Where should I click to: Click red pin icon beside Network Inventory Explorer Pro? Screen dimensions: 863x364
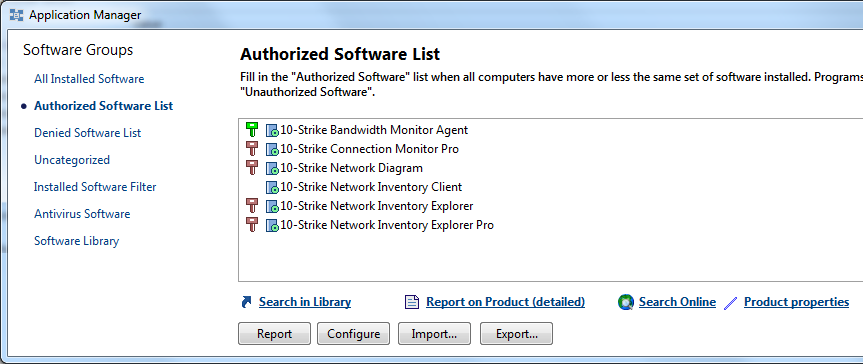(x=252, y=225)
